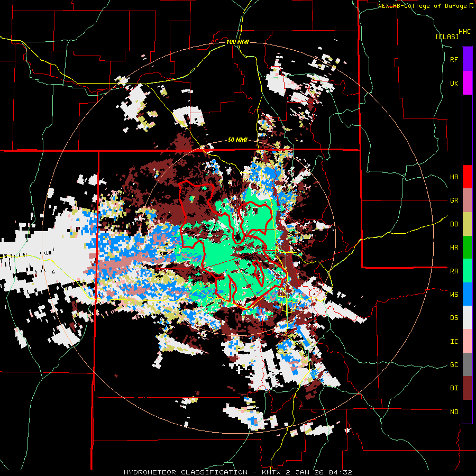Click the RF purple legend swatch
The height and width of the screenshot is (476, 476).
point(467,59)
